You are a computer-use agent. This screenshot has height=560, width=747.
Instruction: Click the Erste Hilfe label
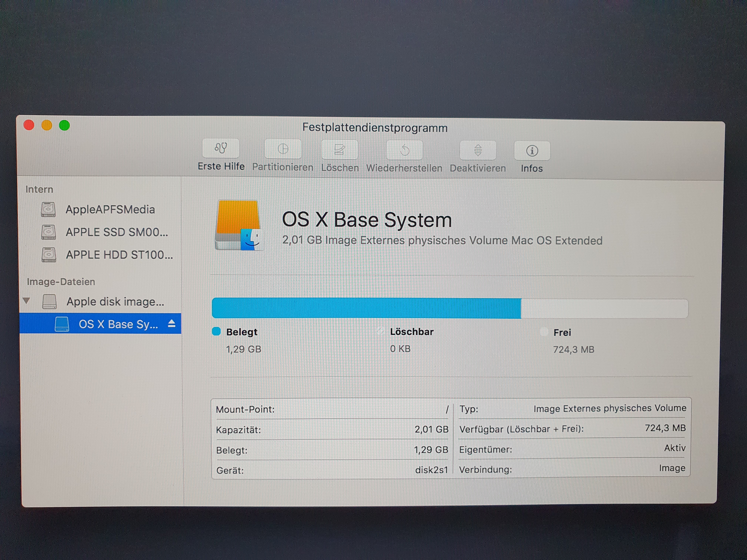[x=221, y=166]
